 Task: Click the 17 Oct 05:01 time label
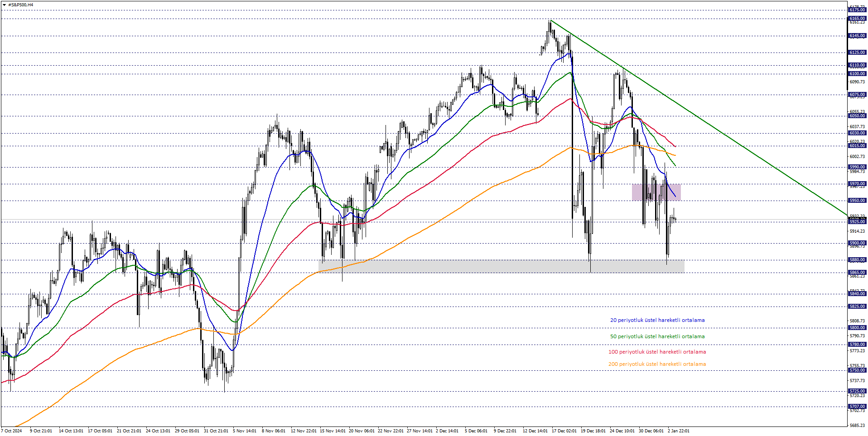(x=100, y=431)
